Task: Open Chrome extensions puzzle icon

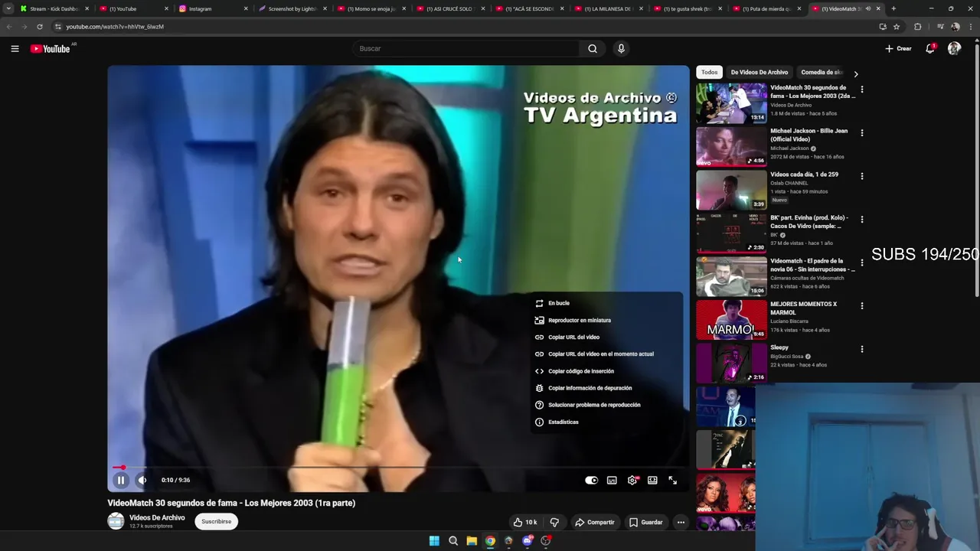Action: [x=918, y=26]
